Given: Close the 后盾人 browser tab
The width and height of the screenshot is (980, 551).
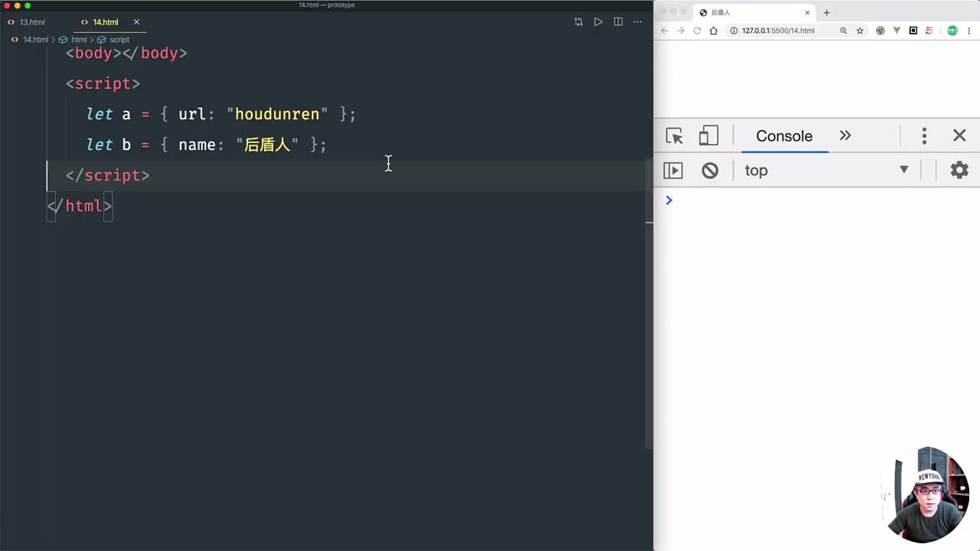Looking at the screenshot, I should click(807, 12).
